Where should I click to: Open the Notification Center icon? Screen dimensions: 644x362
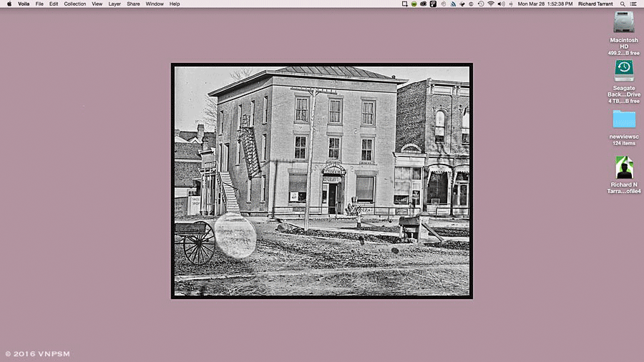[633, 4]
